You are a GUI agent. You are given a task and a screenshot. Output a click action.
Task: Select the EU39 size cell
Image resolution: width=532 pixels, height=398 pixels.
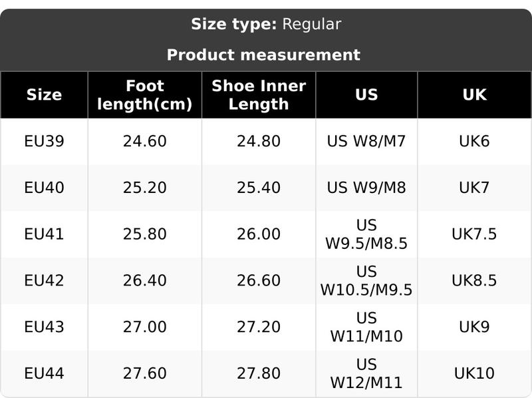[44, 141]
